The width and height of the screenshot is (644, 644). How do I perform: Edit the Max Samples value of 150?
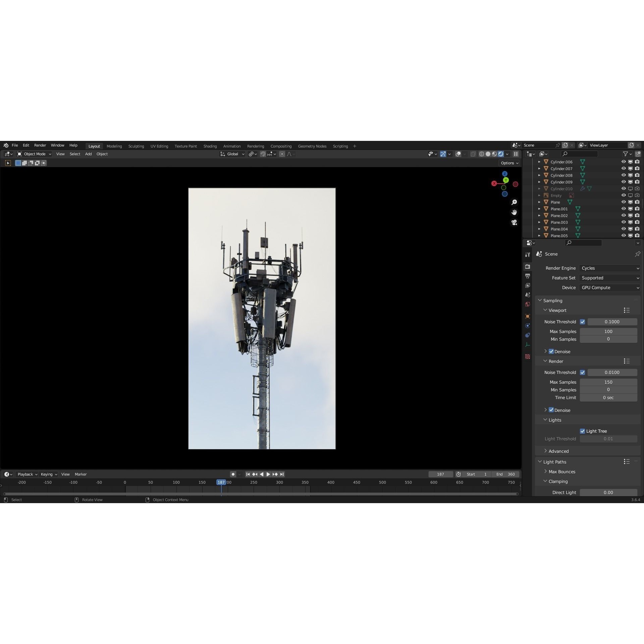[x=608, y=382]
